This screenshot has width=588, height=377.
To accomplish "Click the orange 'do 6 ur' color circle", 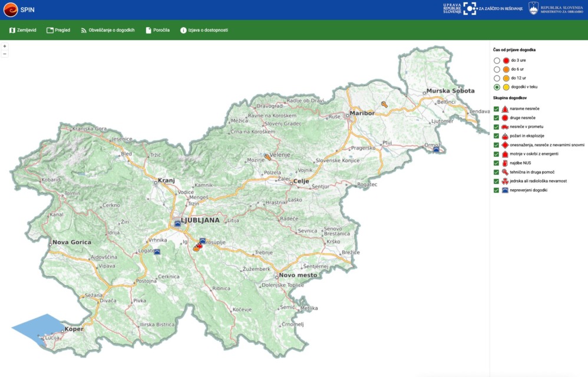I will tap(506, 70).
